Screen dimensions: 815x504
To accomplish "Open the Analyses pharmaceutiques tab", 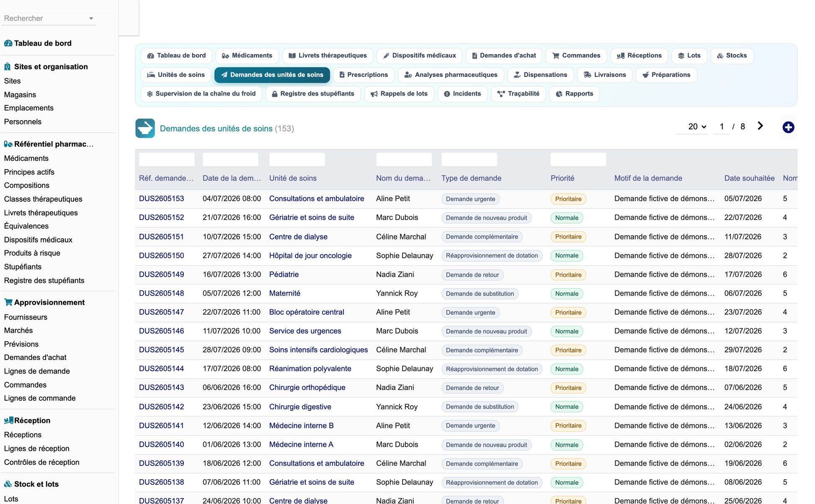I will [x=451, y=75].
